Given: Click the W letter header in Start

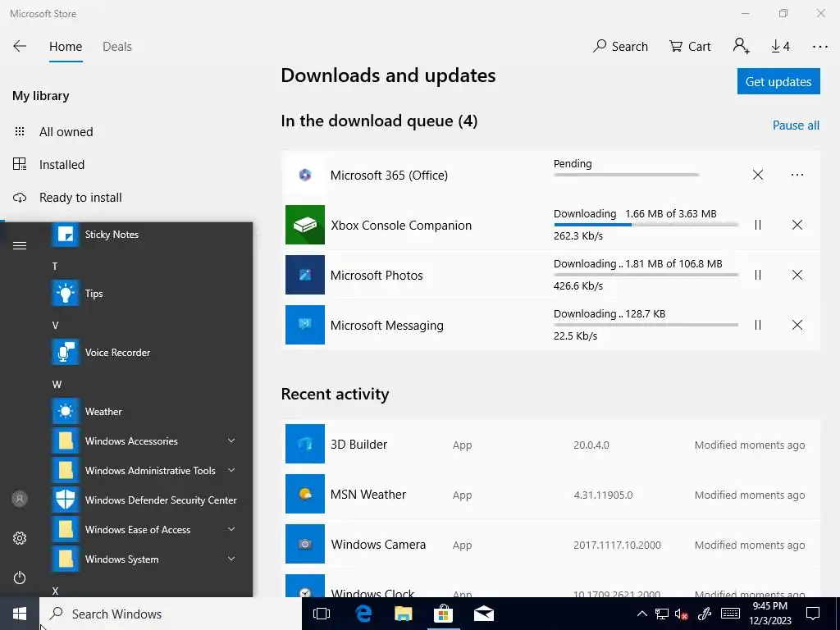Looking at the screenshot, I should click(x=57, y=384).
